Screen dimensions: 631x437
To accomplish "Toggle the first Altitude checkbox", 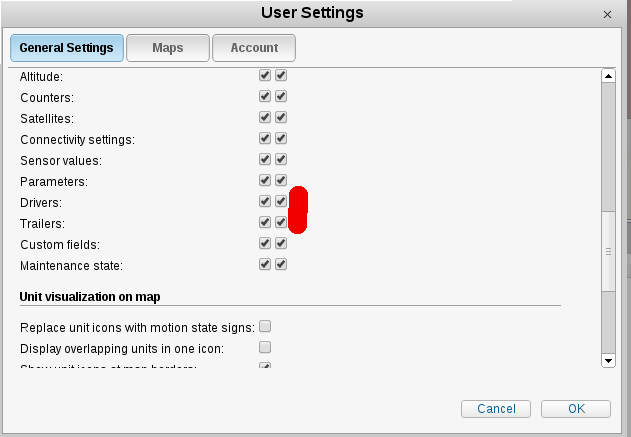I will [265, 76].
